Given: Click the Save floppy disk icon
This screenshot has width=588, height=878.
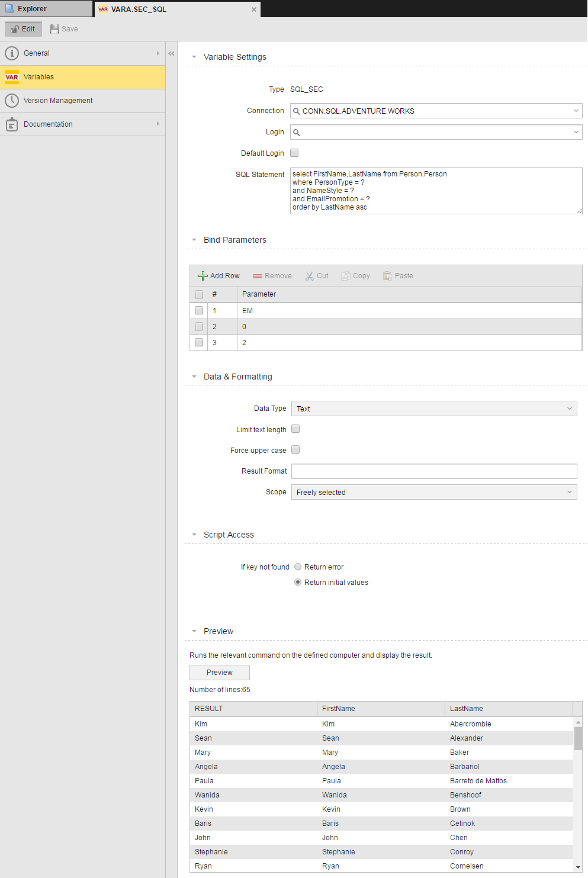Looking at the screenshot, I should [54, 29].
